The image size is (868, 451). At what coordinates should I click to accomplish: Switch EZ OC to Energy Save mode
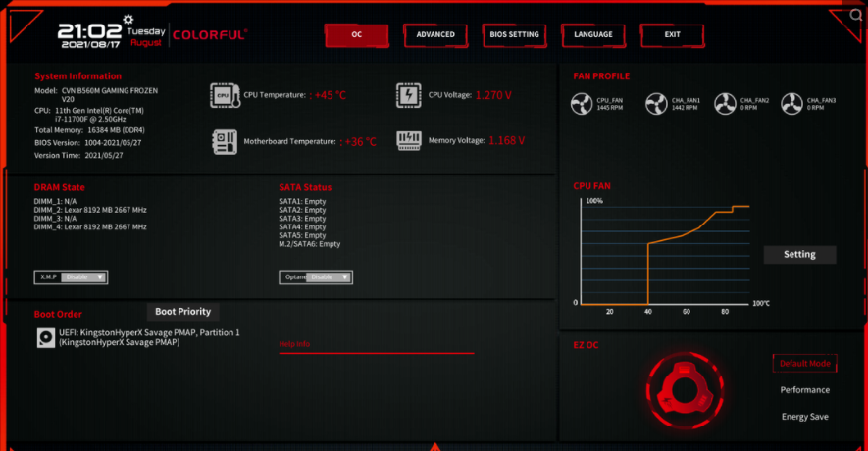[804, 417]
